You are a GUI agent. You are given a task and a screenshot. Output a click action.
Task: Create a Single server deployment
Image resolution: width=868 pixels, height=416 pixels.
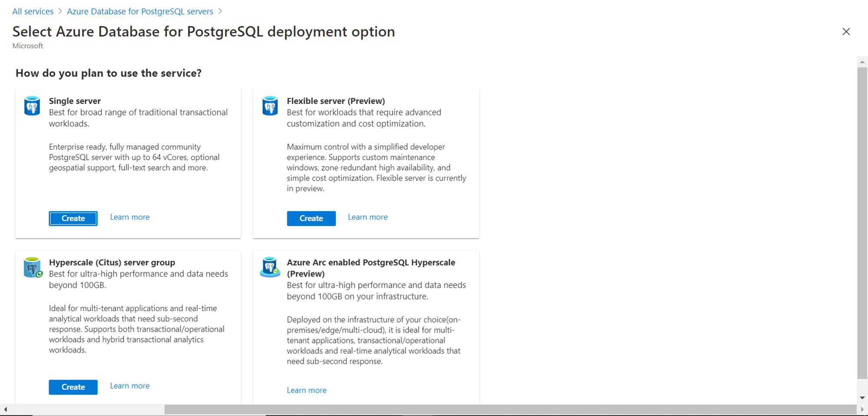pyautogui.click(x=73, y=218)
